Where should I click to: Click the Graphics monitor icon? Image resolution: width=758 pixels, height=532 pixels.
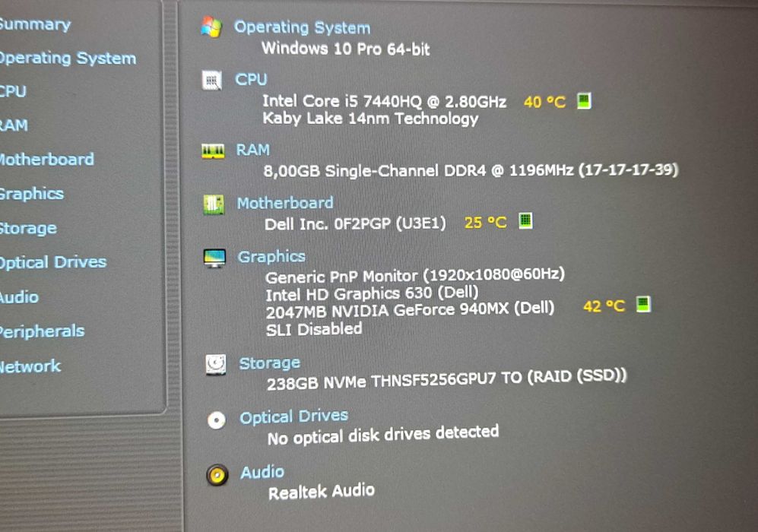(214, 258)
